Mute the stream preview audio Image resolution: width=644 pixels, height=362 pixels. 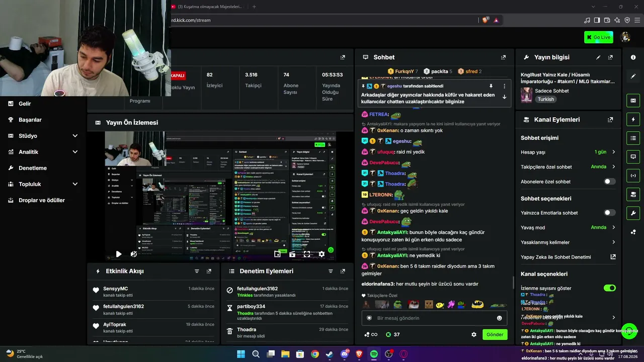[134, 254]
